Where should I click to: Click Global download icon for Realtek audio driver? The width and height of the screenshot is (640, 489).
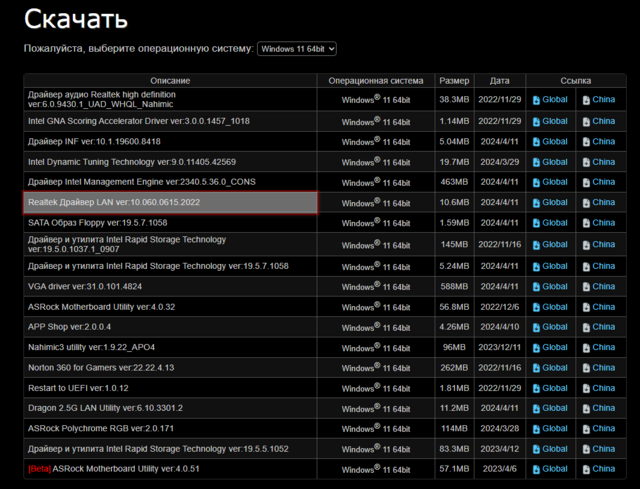click(x=537, y=100)
